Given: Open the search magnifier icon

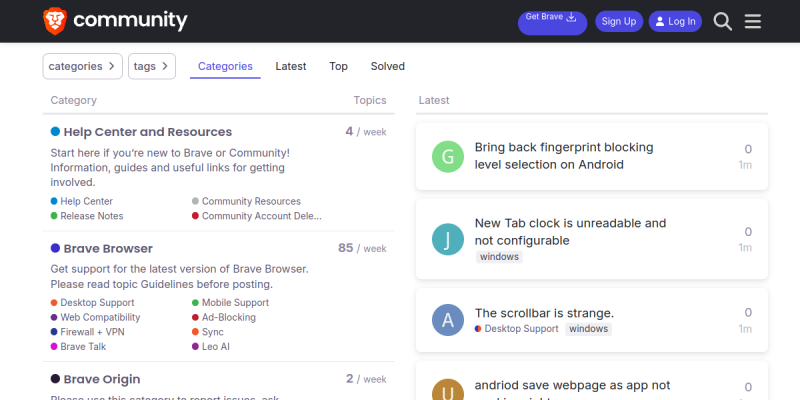Looking at the screenshot, I should [722, 21].
